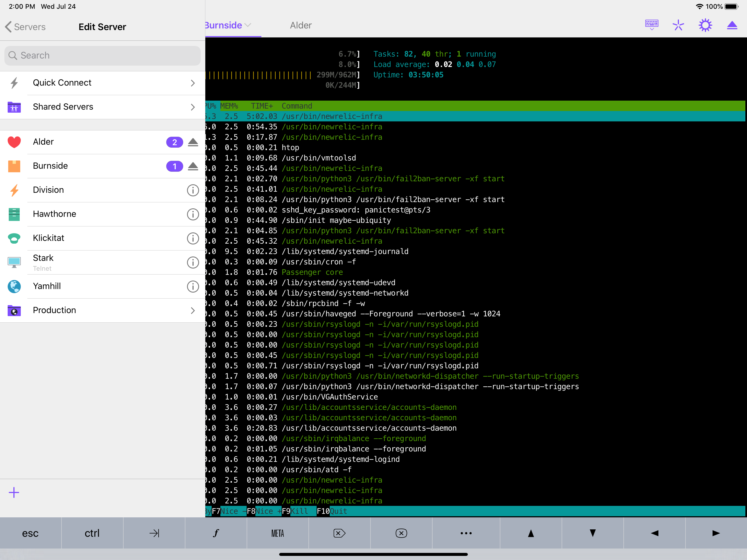The width and height of the screenshot is (747, 560).
Task: Click the Search field
Action: click(x=102, y=56)
